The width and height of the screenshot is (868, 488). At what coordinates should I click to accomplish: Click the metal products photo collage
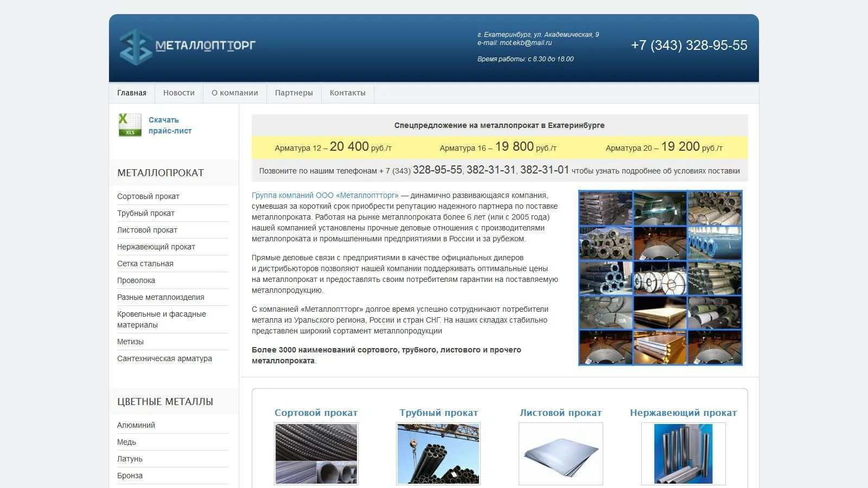[660, 278]
